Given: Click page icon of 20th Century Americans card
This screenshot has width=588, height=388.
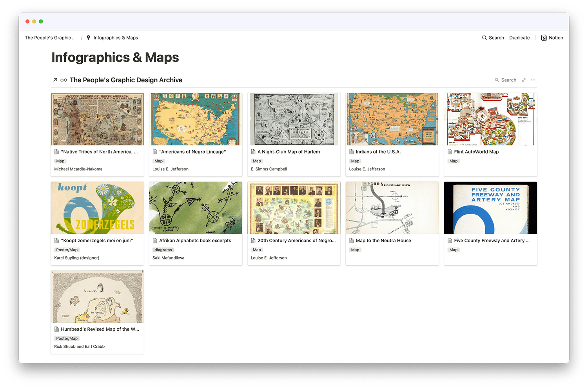Looking at the screenshot, I should (253, 241).
